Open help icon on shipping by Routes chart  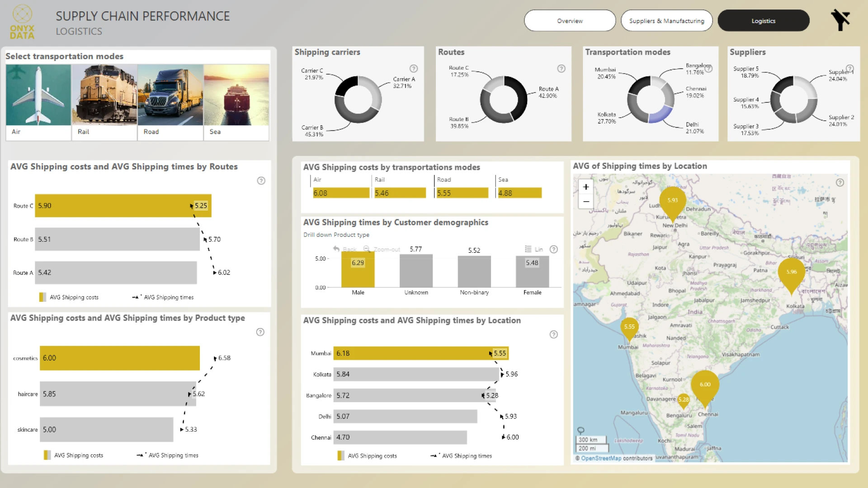pos(261,181)
